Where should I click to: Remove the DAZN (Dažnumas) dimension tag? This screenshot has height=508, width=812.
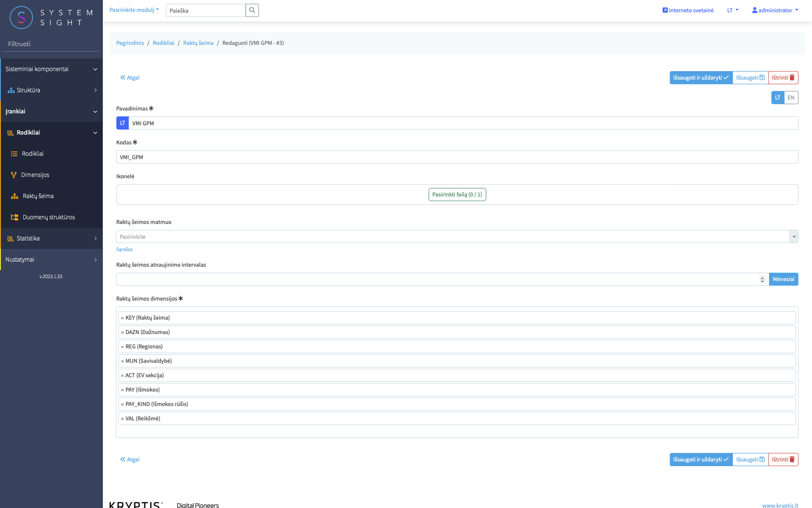pos(122,332)
